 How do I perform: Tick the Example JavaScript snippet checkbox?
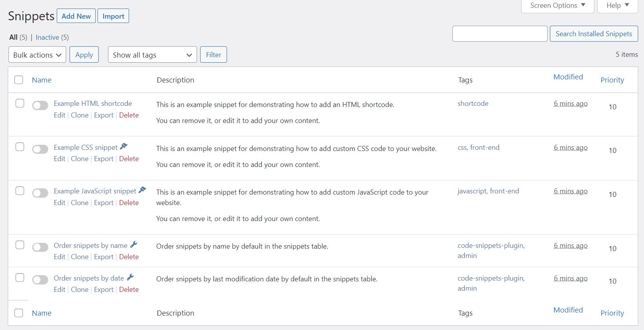point(19,191)
